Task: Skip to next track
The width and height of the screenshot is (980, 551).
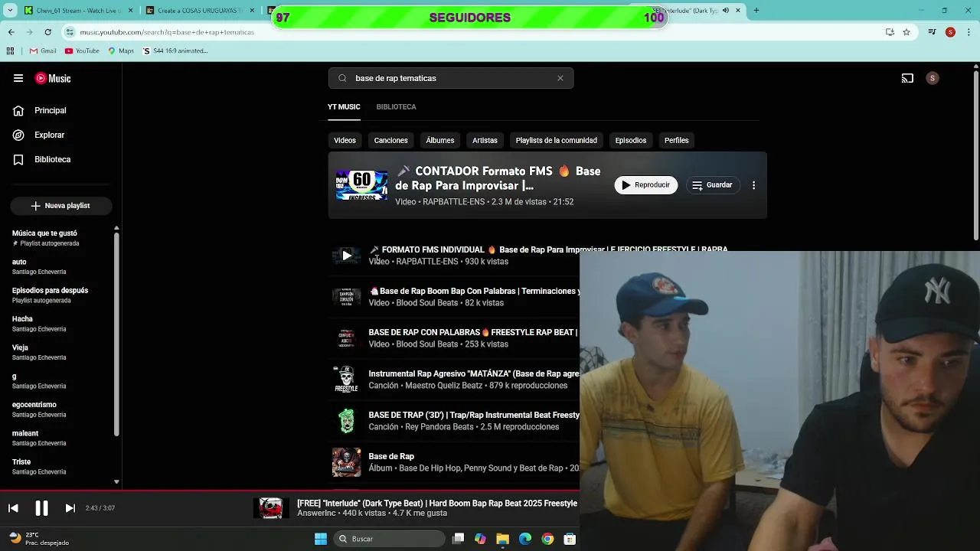Action: pyautogui.click(x=70, y=508)
